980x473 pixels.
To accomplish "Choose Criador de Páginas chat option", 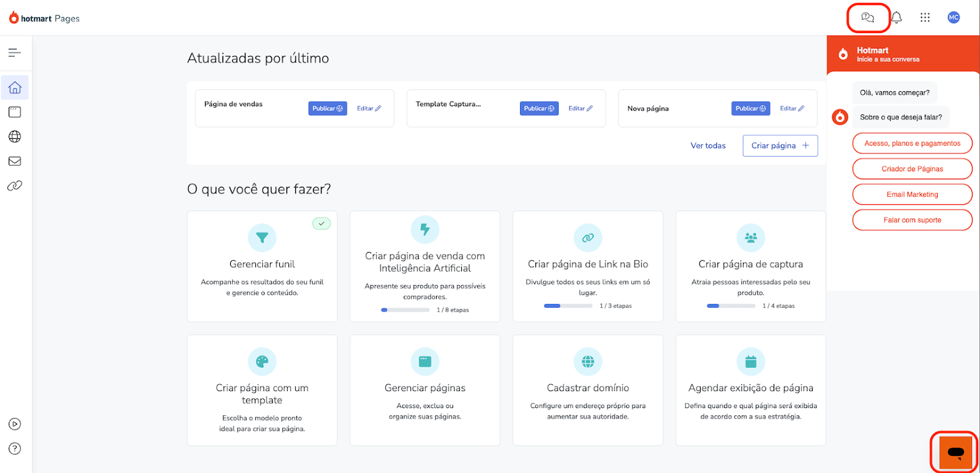I will [913, 169].
